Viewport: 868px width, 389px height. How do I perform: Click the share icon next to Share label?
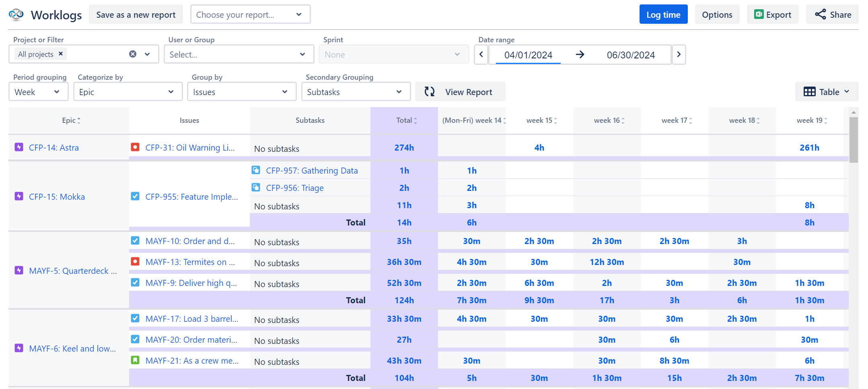(821, 14)
